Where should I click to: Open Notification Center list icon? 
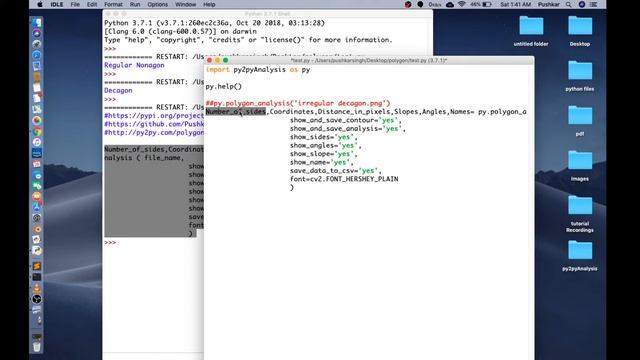[594, 4]
